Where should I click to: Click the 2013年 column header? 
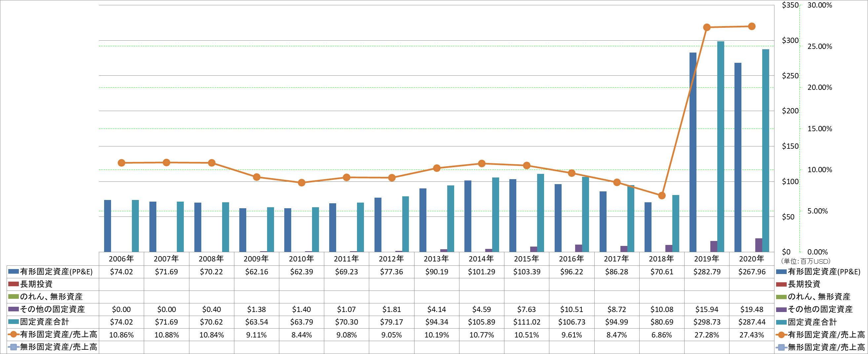437,259
